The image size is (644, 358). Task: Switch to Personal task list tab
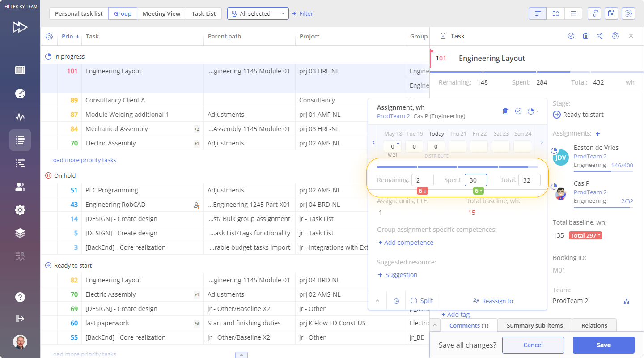(79, 13)
